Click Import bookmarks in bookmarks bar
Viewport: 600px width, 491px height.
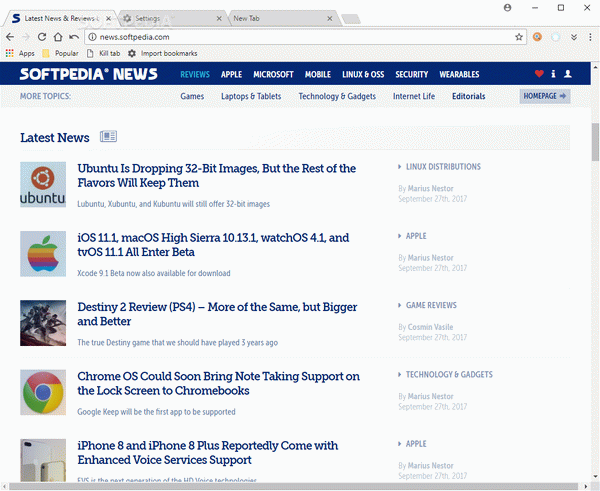(163, 53)
